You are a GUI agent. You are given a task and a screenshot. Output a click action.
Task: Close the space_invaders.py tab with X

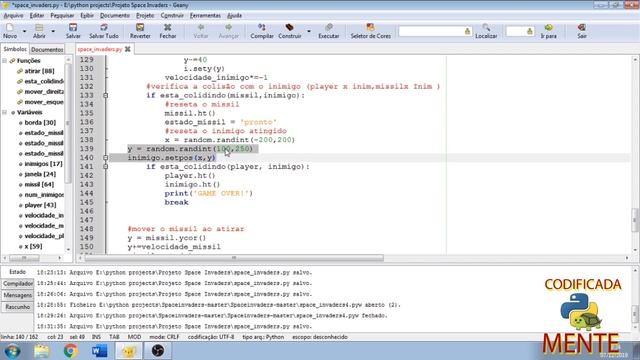point(128,49)
